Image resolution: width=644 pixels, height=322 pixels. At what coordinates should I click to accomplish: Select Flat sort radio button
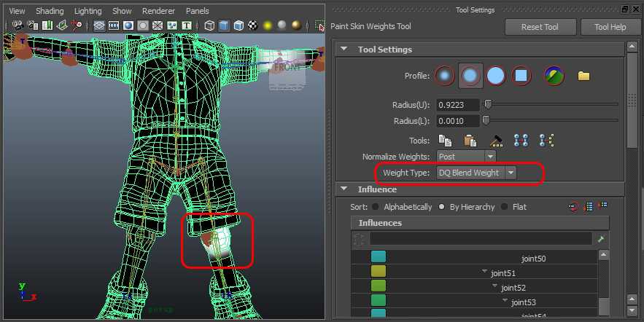505,207
